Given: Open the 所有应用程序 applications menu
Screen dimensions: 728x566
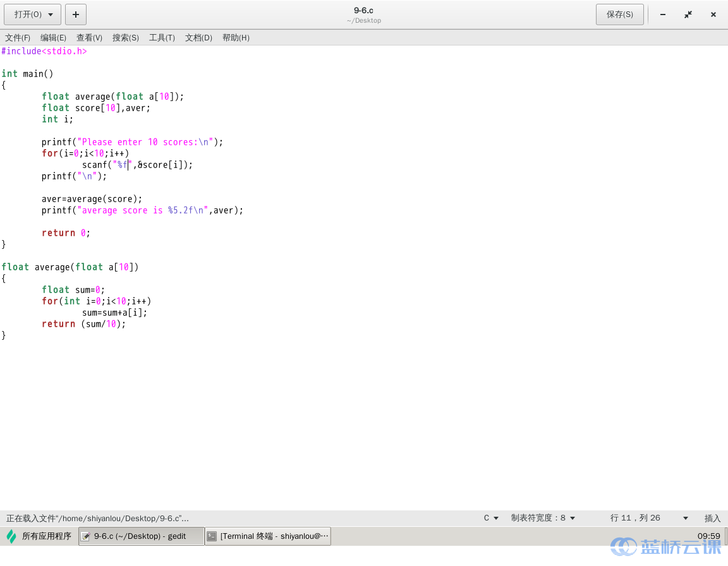Looking at the screenshot, I should point(39,536).
